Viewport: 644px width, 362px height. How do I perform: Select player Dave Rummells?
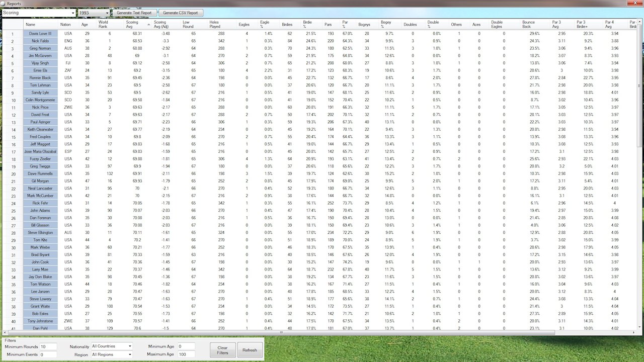[41, 173]
